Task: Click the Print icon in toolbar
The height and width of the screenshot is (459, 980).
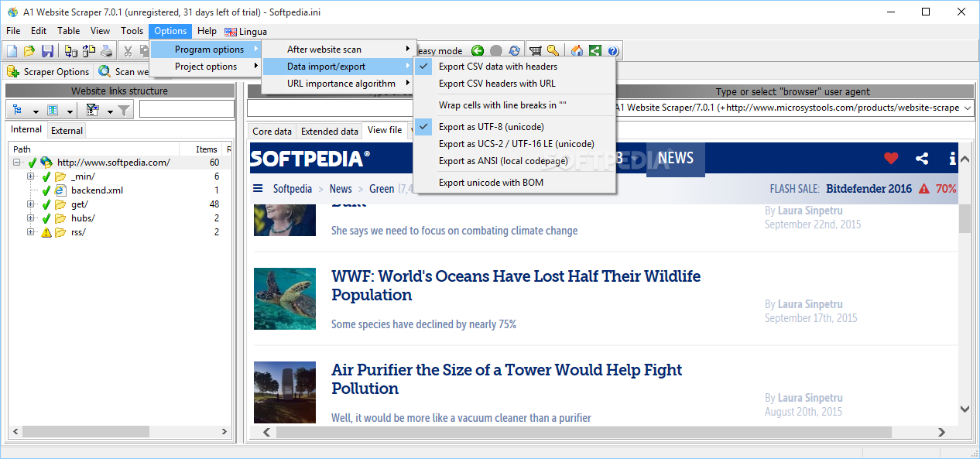Action: [107, 51]
